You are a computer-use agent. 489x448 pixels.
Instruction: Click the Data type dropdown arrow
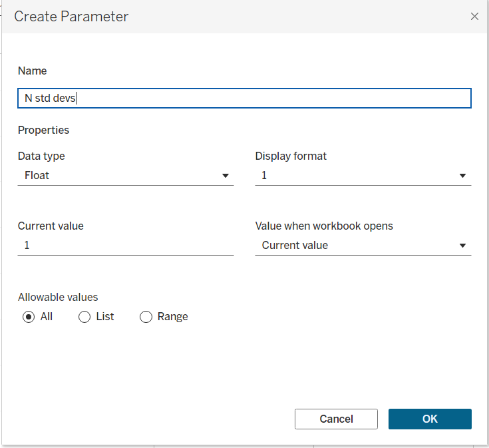[x=226, y=176]
